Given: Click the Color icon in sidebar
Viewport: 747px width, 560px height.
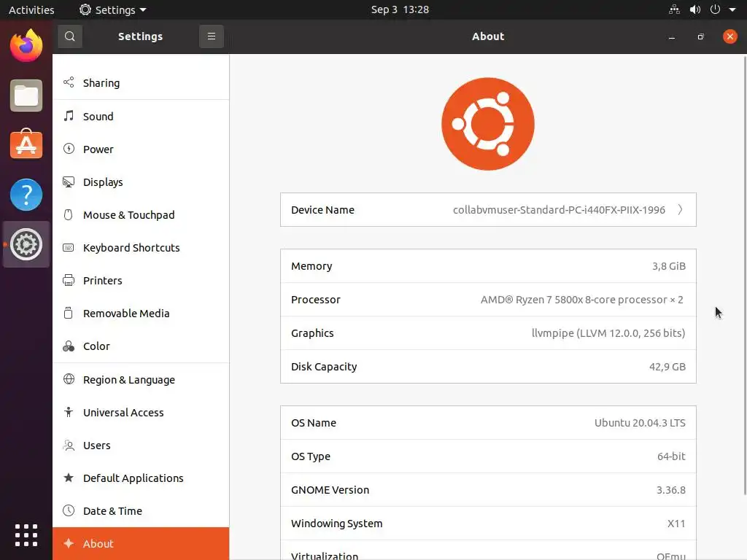Looking at the screenshot, I should coord(69,346).
